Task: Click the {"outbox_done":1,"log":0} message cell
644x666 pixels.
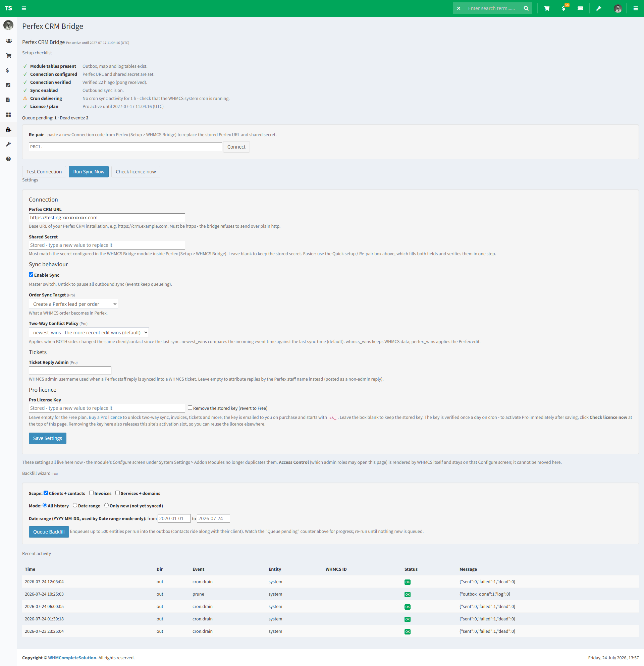Action: [485, 594]
